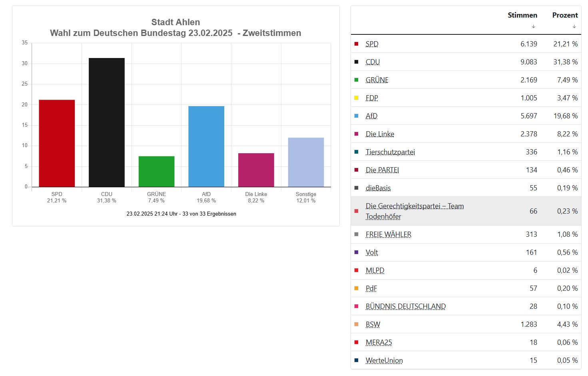Click the CDU percentage 31,38 % in table

click(x=565, y=62)
